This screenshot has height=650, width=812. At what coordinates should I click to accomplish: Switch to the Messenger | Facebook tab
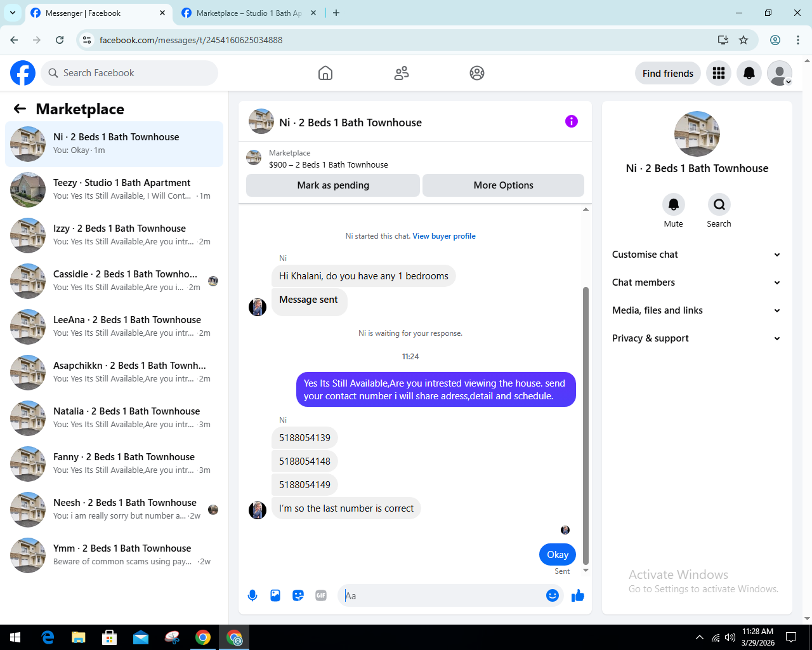(x=98, y=13)
